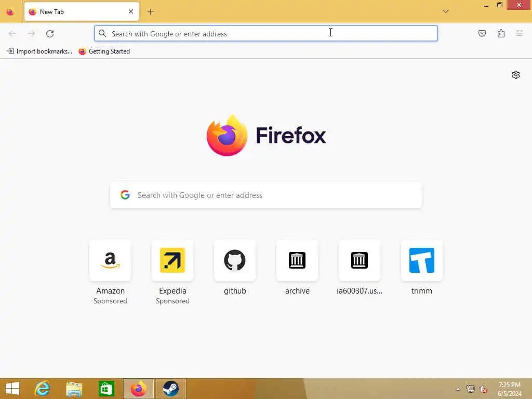Screen dimensions: 532x399
Task: Close the New Tab tab
Action: [131, 11]
